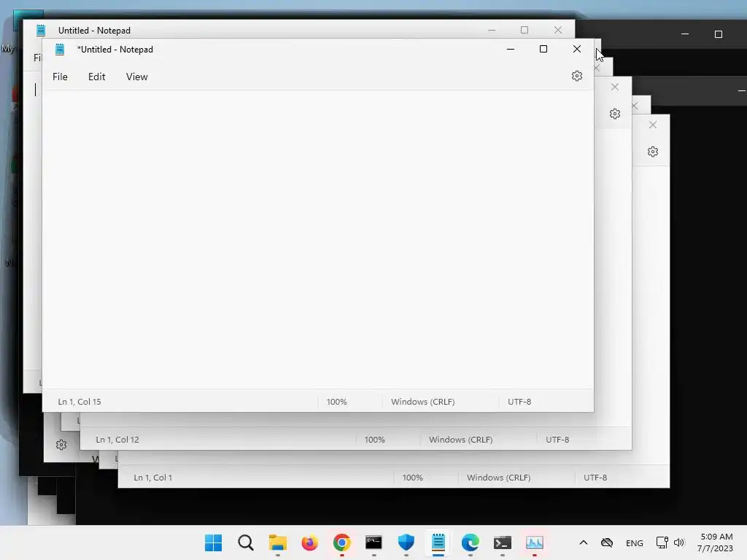The width and height of the screenshot is (747, 560).
Task: Maximize the *Untitled - Notepad window
Action: point(543,49)
